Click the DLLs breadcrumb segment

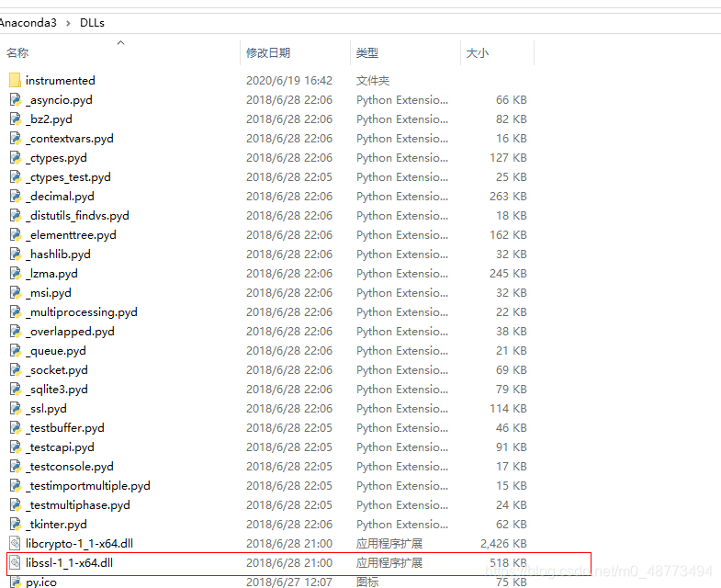pyautogui.click(x=92, y=23)
